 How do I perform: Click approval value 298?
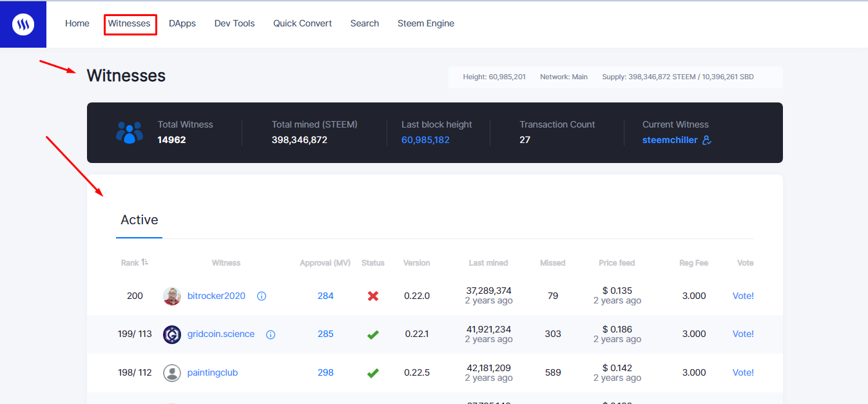click(325, 373)
